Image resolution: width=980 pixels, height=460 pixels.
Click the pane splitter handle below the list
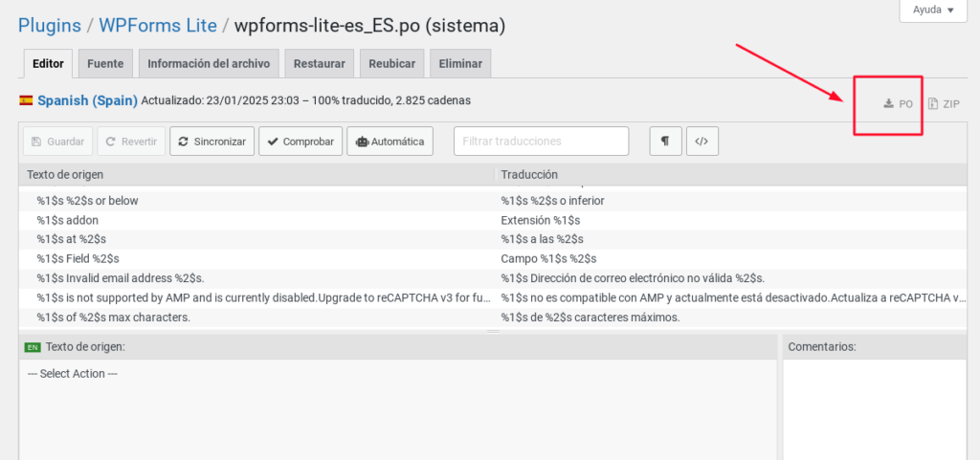(x=493, y=332)
